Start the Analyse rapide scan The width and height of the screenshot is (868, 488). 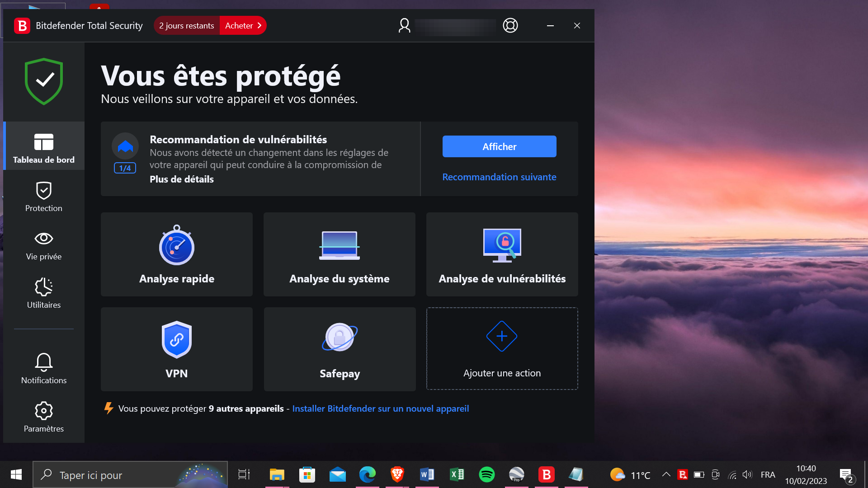coord(176,254)
